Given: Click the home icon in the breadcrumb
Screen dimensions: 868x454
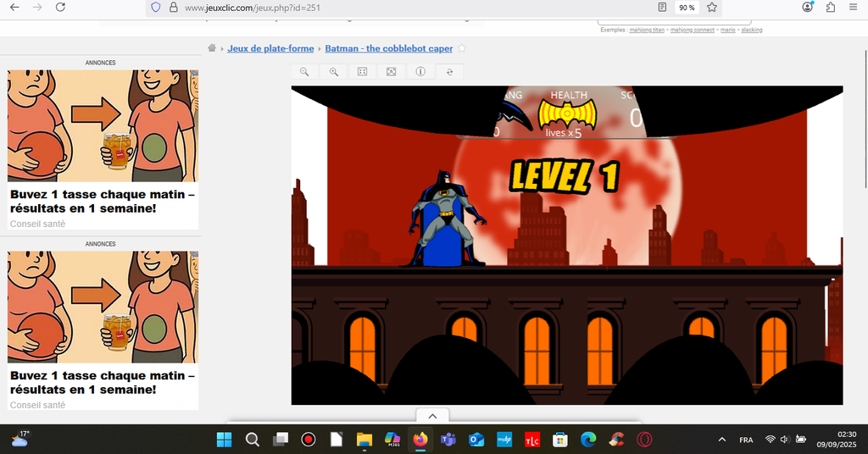Looking at the screenshot, I should 219,48.
